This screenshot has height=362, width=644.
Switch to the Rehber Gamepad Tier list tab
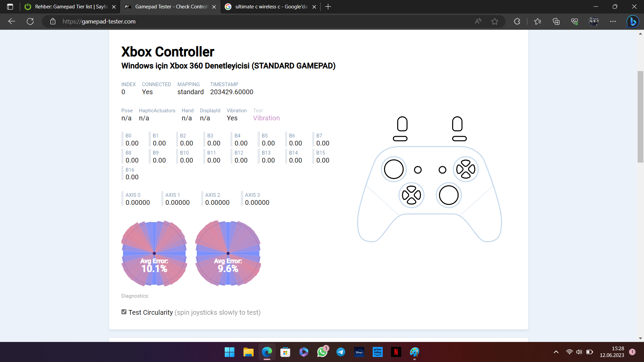tap(70, 7)
